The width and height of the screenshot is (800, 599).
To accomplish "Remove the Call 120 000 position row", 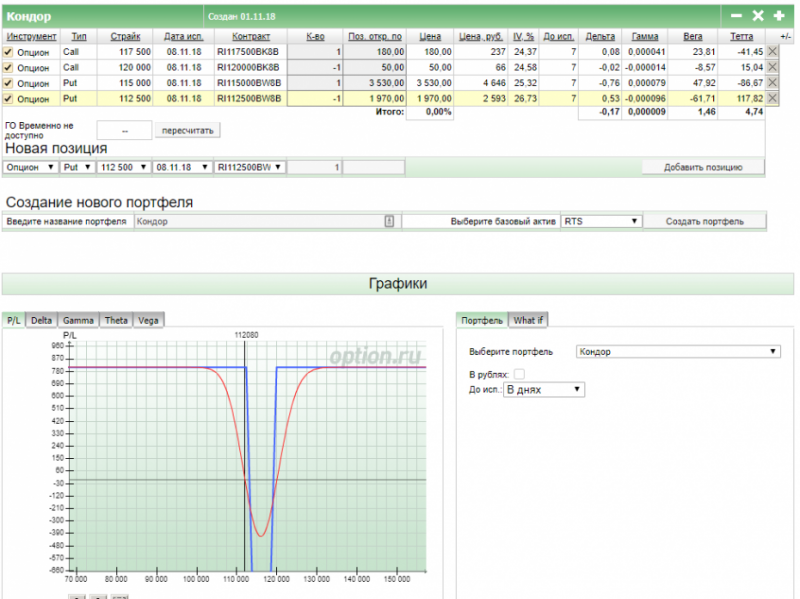I will (772, 67).
